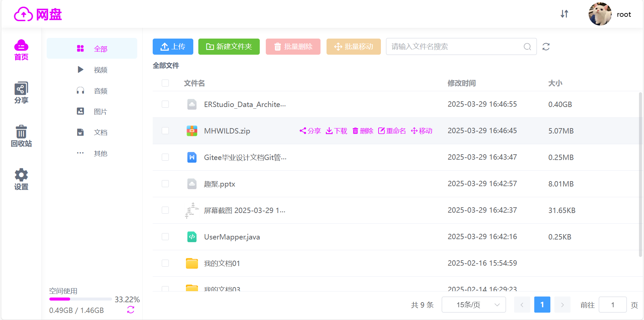Open the 分享 share sidebar icon
Image resolution: width=644 pixels, height=320 pixels.
[21, 93]
